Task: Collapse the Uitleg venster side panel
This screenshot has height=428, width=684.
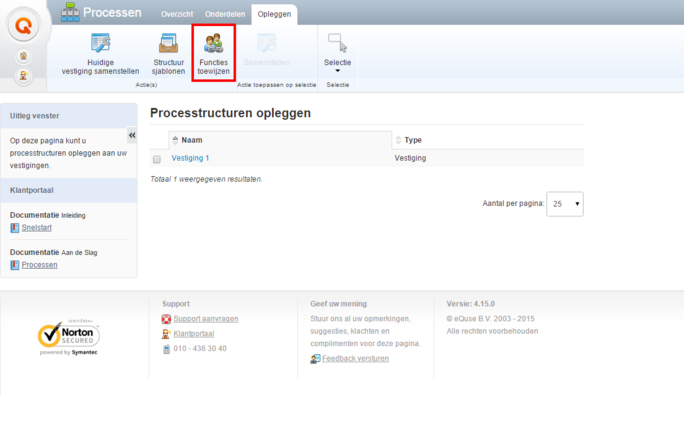Action: [x=132, y=136]
